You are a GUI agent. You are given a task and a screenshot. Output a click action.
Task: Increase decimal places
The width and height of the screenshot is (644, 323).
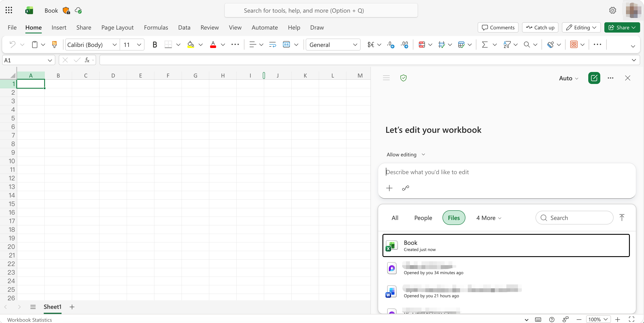(x=404, y=45)
